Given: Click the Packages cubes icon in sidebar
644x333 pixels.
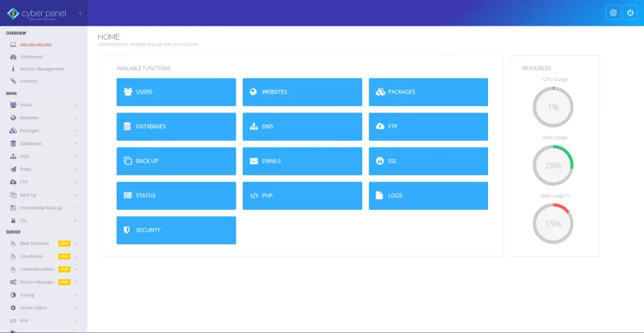Looking at the screenshot, I should 13,131.
